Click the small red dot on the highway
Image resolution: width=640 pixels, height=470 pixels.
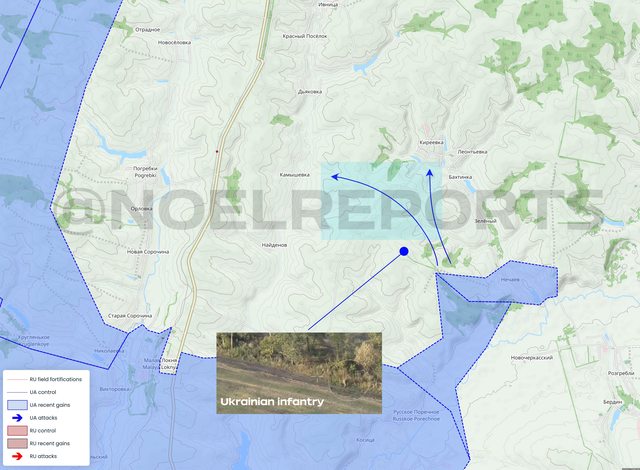pyautogui.click(x=217, y=151)
